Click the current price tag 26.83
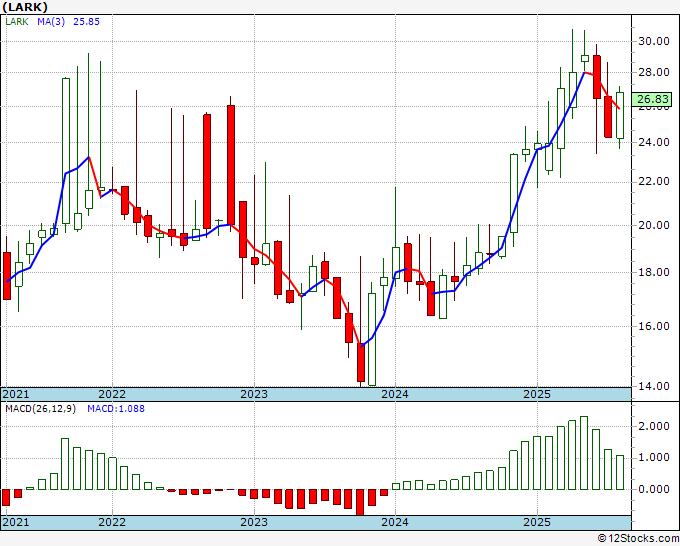Viewport: 680px width, 546px height. coord(652,99)
